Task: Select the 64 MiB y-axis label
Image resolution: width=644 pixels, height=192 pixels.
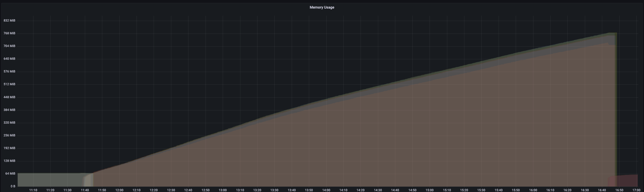Action: [10, 174]
